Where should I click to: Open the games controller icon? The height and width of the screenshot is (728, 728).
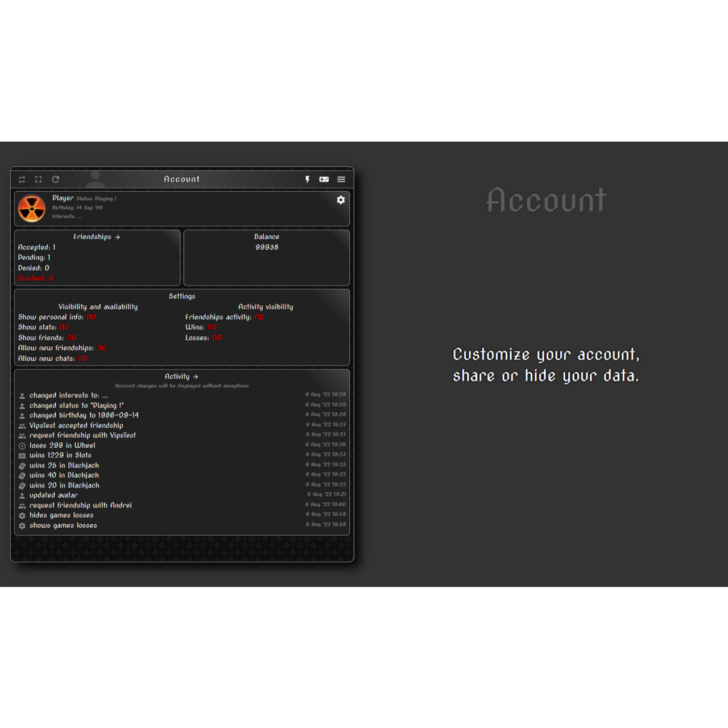click(x=324, y=179)
